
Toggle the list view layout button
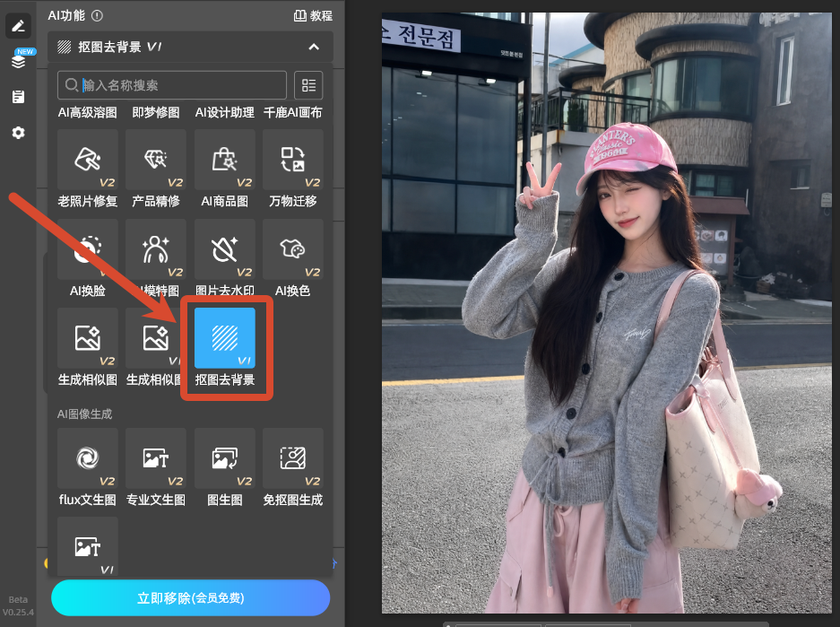coord(308,85)
